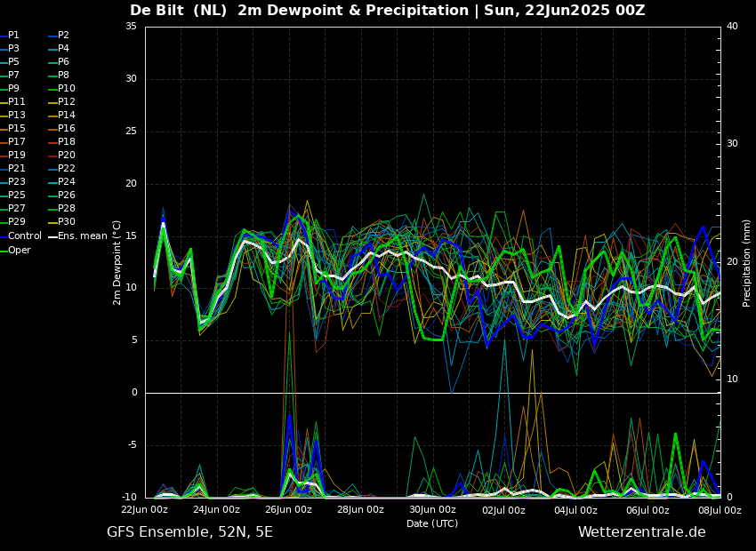
Task: Click the '22Jun 00z' date axis label
Action: tap(145, 510)
